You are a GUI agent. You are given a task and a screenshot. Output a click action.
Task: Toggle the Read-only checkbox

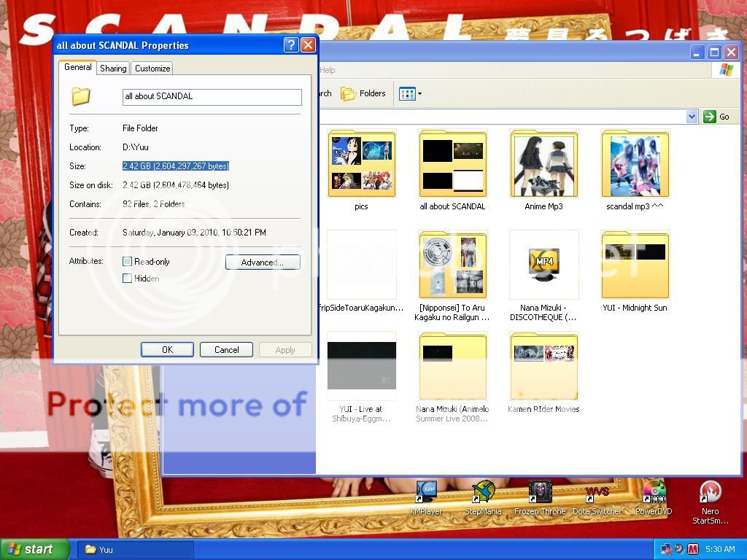click(127, 262)
